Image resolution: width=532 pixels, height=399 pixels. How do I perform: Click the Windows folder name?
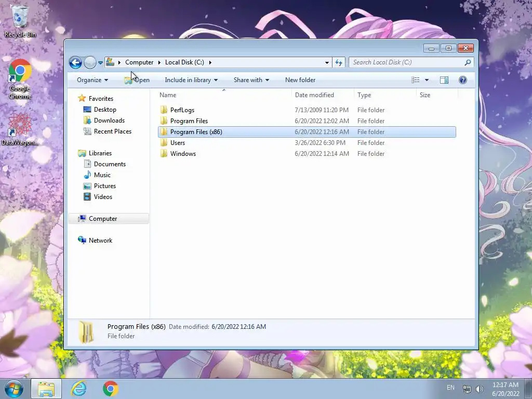pyautogui.click(x=183, y=154)
